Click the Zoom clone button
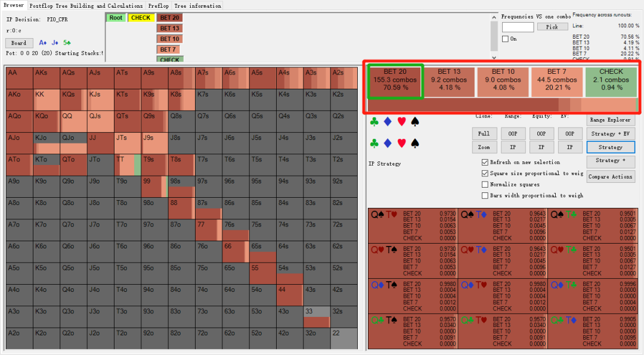This screenshot has height=355, width=644. point(484,147)
